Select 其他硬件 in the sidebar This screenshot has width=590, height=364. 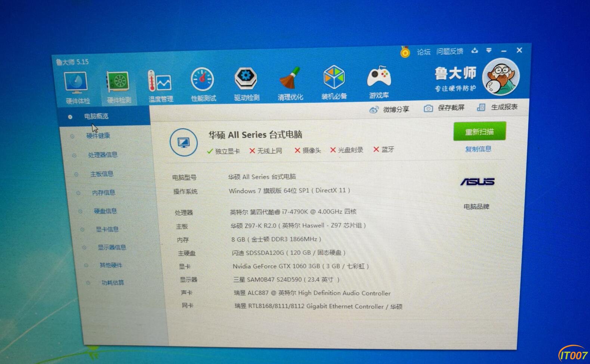[x=111, y=265]
